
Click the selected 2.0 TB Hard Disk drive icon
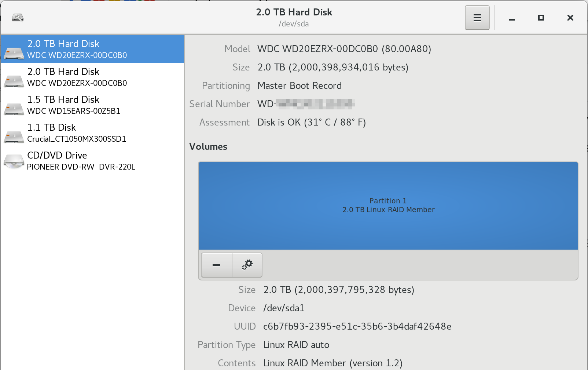[14, 53]
